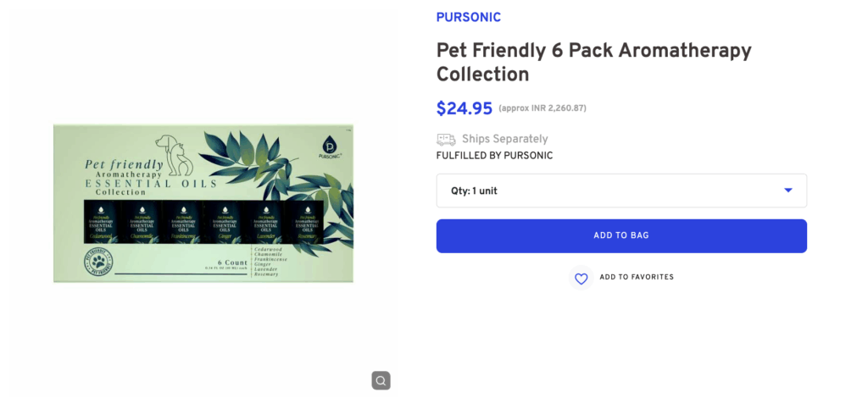
Task: Click the Ginger bottle in the product image
Action: tap(224, 224)
